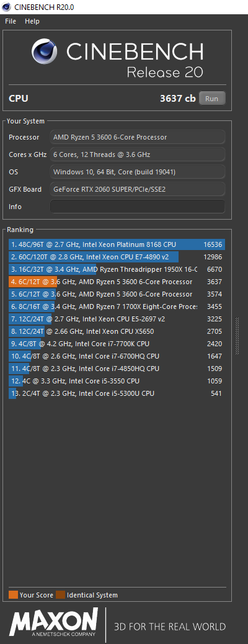Open the Help menu
The image size is (248, 644).
point(32,21)
